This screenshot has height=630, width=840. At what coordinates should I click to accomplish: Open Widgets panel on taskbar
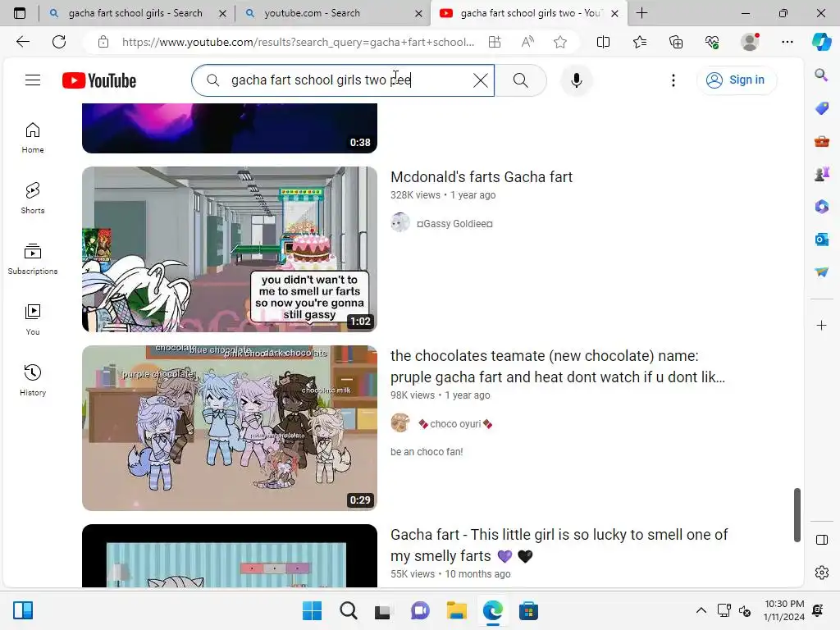tap(23, 610)
